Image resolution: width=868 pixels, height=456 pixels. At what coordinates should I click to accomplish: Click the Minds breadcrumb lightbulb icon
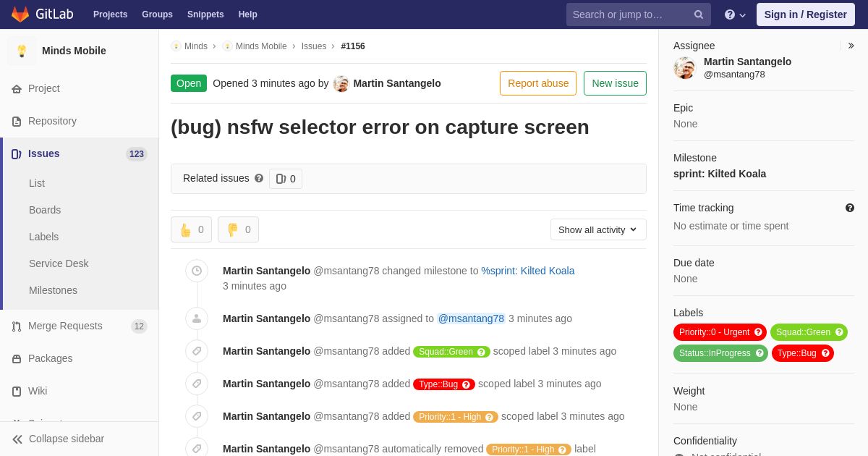(176, 46)
